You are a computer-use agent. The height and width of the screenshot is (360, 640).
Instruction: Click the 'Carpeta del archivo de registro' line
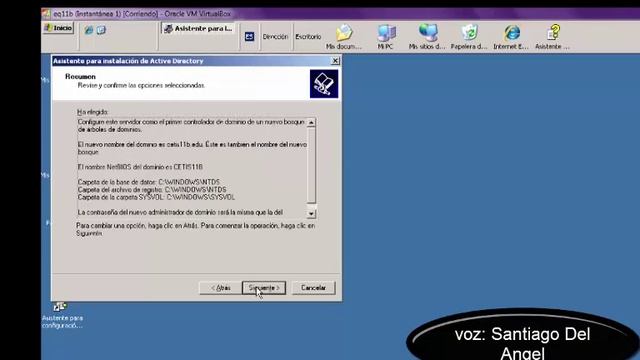152,190
